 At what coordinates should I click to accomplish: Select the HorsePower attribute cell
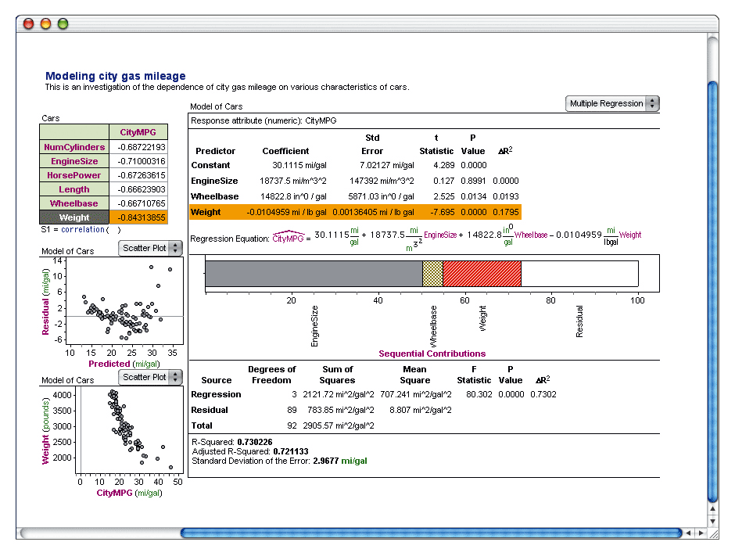(x=74, y=175)
